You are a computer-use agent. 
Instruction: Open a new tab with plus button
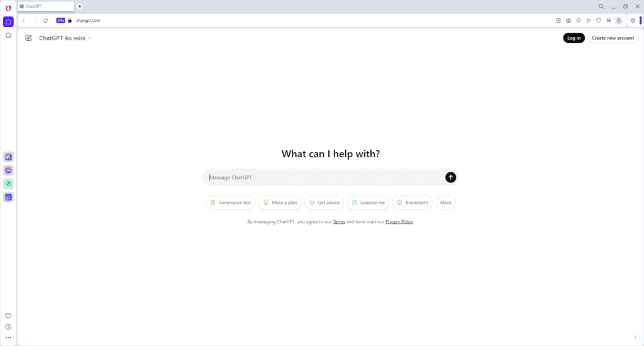[x=80, y=6]
